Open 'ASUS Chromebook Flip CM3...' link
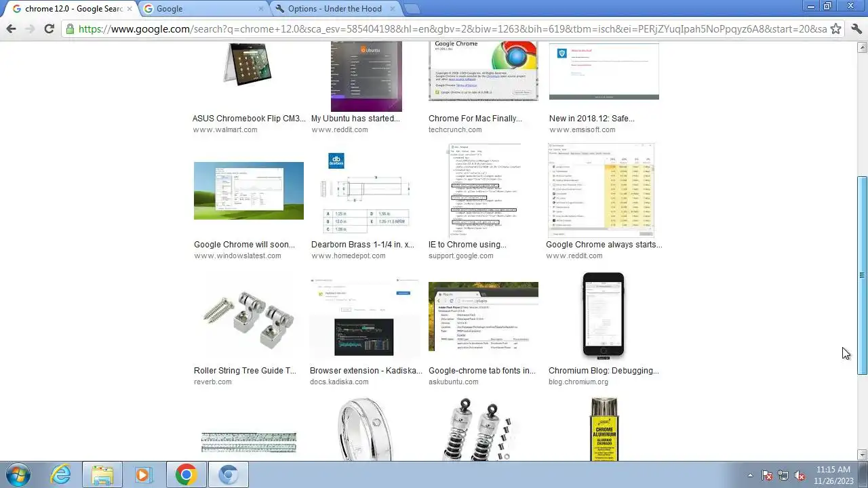Screen dimensions: 868x488 249,119
